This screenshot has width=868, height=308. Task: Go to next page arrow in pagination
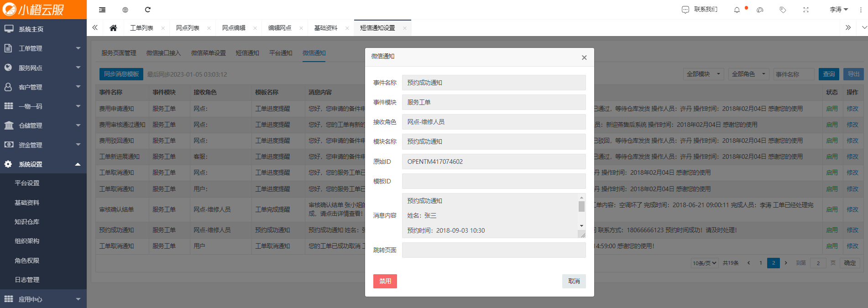[x=786, y=263]
